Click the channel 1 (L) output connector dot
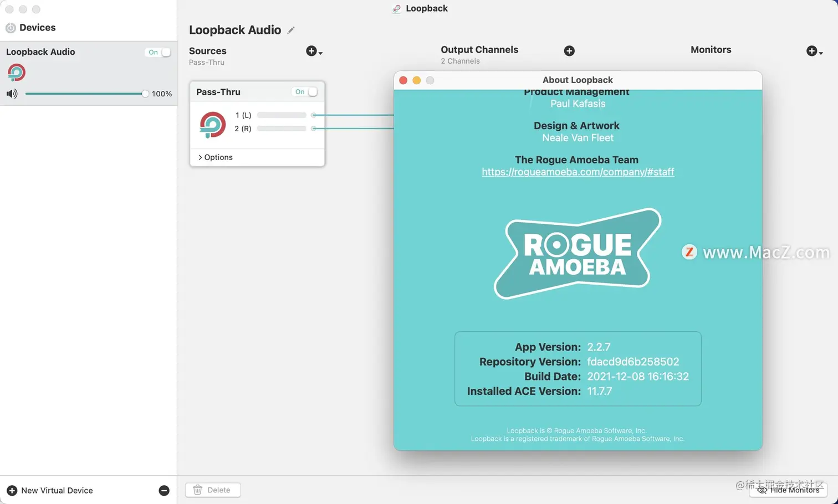Screen dimensions: 838x504 [x=314, y=115]
